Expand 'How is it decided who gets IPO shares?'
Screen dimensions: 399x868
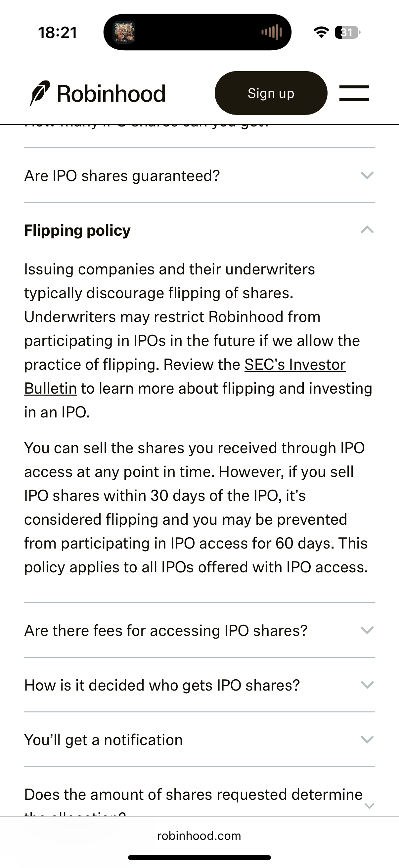368,685
